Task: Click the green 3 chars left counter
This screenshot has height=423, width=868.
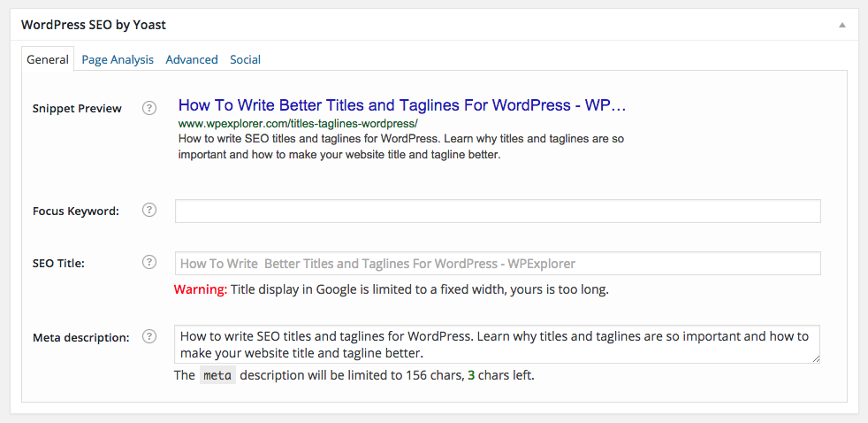Action: (471, 375)
